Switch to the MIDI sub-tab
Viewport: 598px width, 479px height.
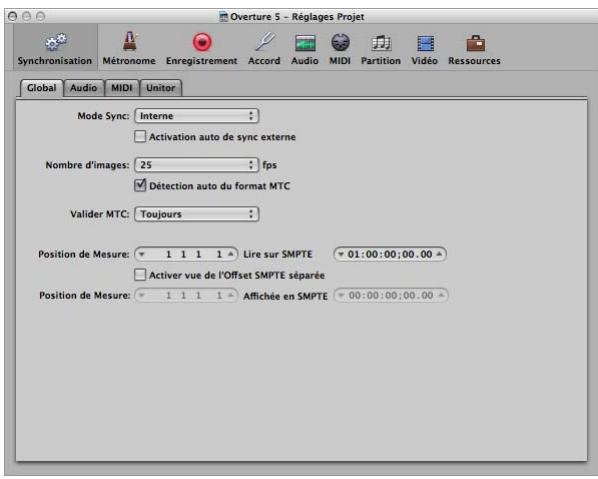click(122, 88)
